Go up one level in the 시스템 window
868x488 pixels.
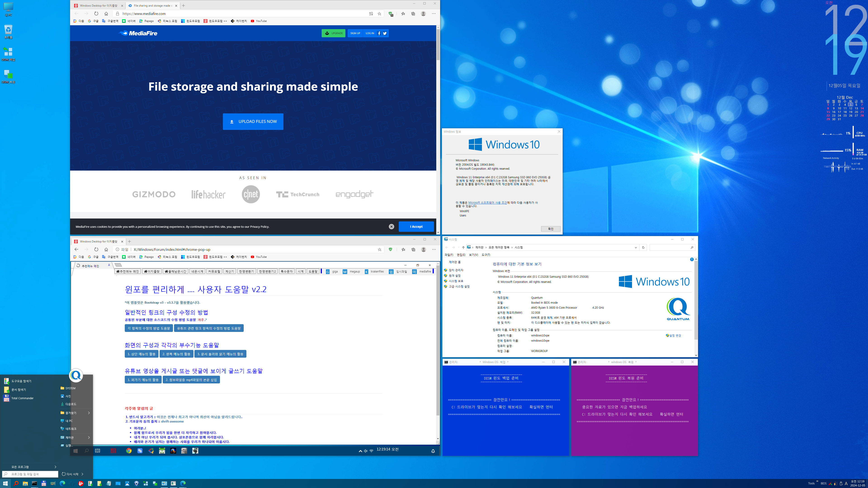coord(463,248)
